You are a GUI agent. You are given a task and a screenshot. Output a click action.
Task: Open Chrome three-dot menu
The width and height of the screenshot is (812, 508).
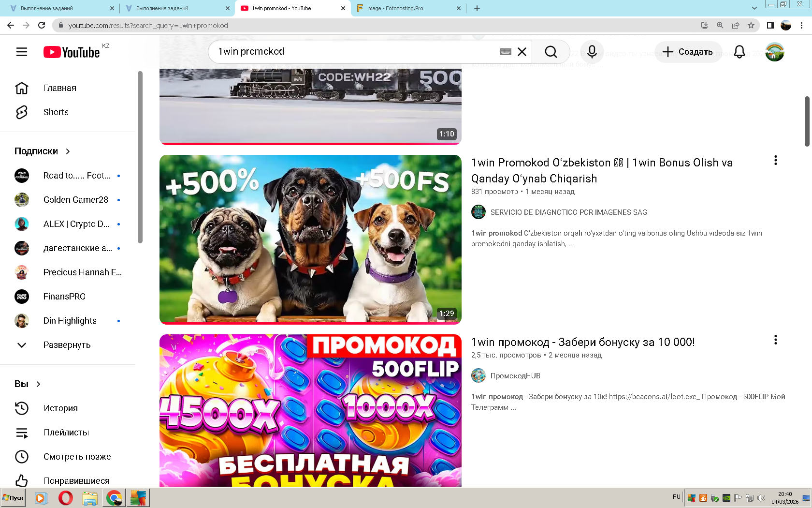(802, 25)
